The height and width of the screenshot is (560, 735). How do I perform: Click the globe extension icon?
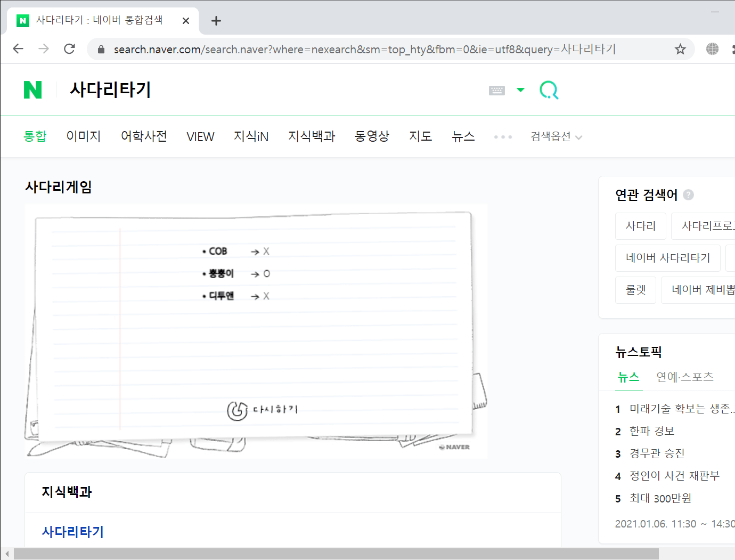(712, 49)
